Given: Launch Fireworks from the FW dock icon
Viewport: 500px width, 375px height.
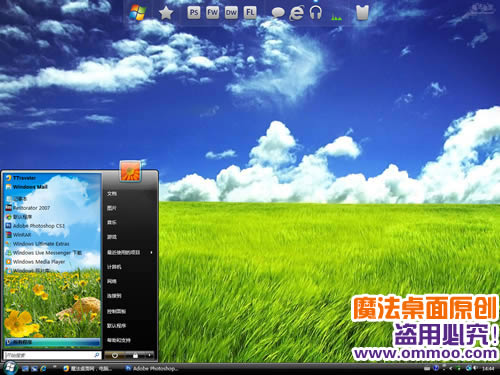Looking at the screenshot, I should coord(212,13).
